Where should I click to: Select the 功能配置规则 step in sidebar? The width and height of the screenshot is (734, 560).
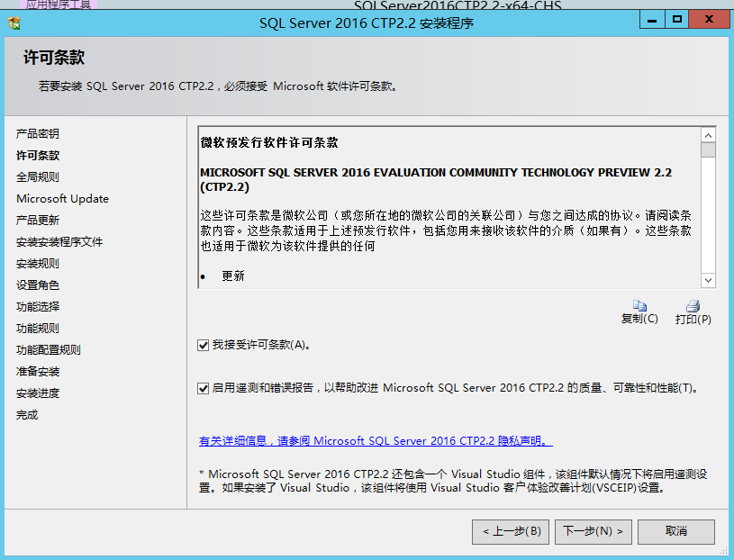49,350
